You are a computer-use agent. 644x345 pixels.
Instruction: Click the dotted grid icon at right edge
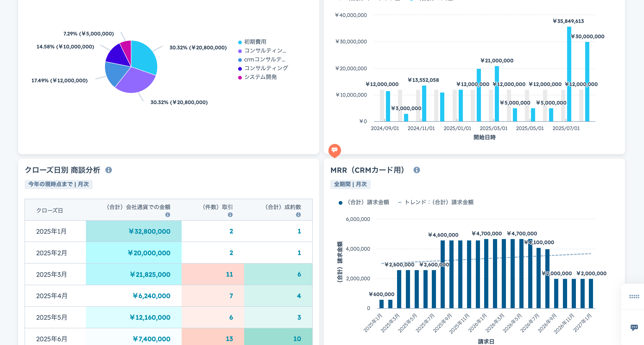tap(634, 297)
